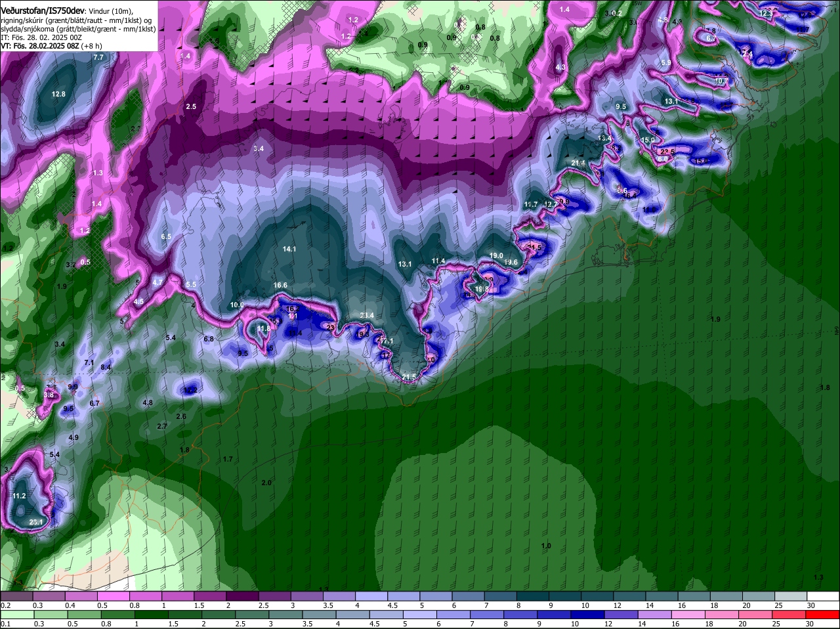
Task: Click the 10.0 value on the map
Action: 237,305
